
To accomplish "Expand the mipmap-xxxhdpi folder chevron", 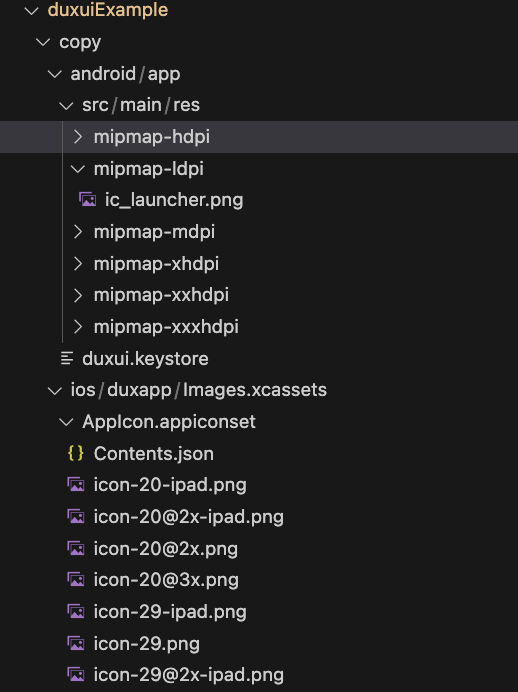I will coord(78,327).
